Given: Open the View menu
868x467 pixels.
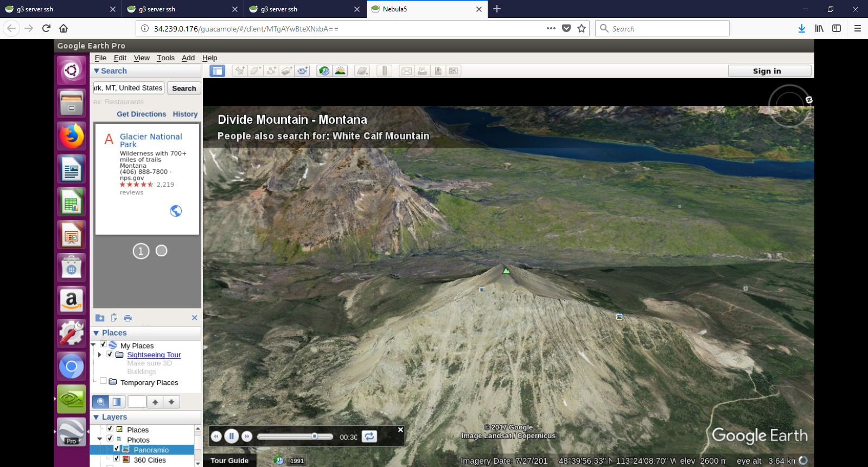Looking at the screenshot, I should point(142,58).
